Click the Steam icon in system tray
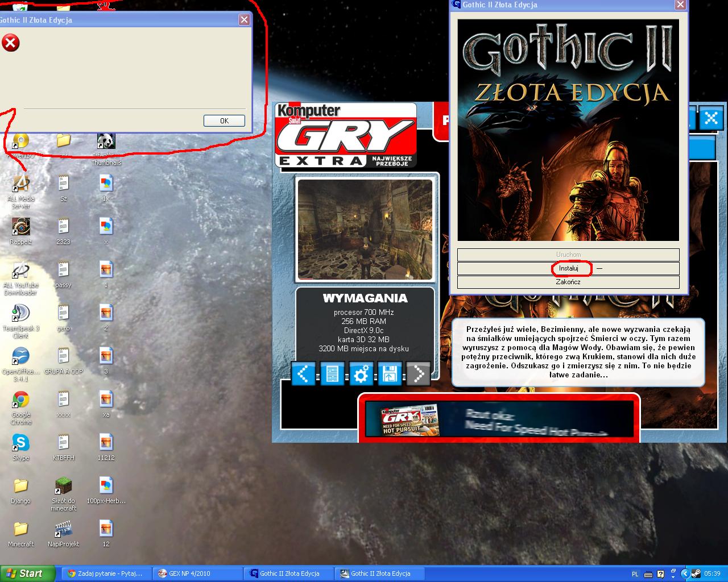 click(x=695, y=574)
